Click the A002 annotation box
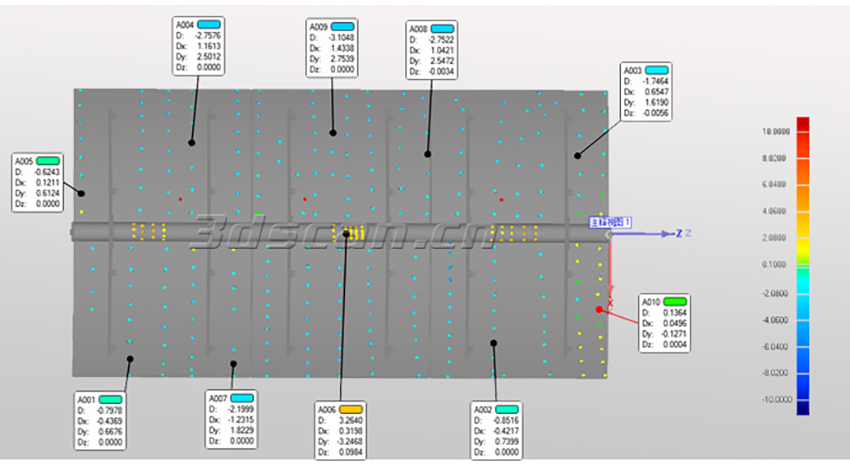Viewport: 850px width, 473px height. coord(498,431)
